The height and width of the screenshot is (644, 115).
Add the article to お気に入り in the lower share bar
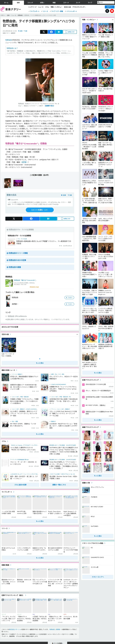coord(66,219)
